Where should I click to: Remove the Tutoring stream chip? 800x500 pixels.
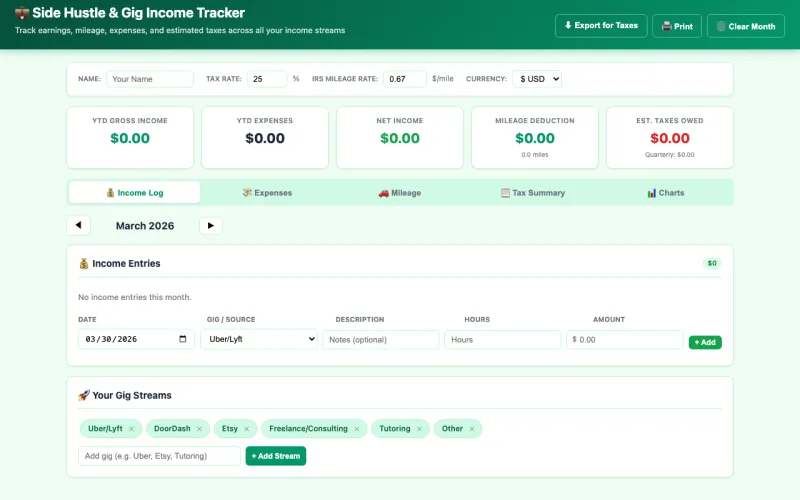[x=419, y=429]
